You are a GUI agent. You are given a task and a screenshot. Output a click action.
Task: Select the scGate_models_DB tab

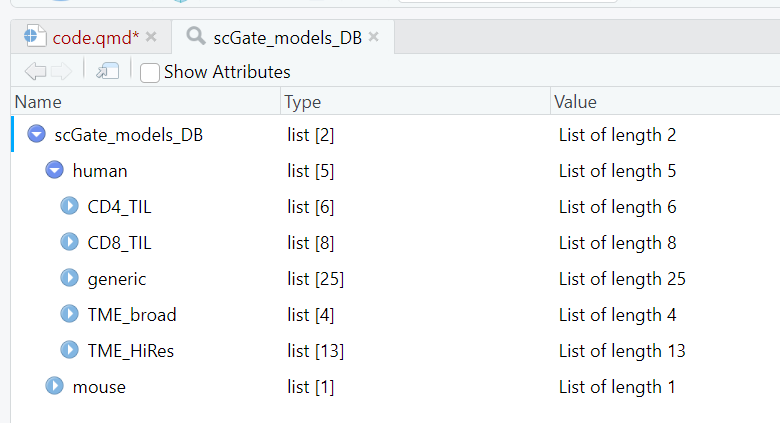[287, 37]
